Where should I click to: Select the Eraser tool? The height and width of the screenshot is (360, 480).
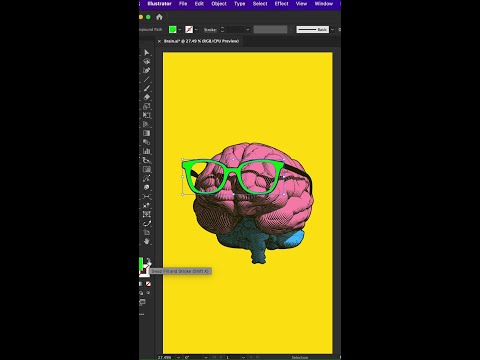pos(147,97)
